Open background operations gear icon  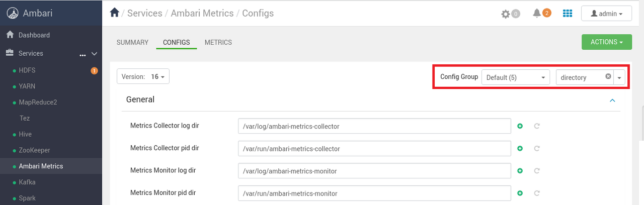(x=506, y=14)
